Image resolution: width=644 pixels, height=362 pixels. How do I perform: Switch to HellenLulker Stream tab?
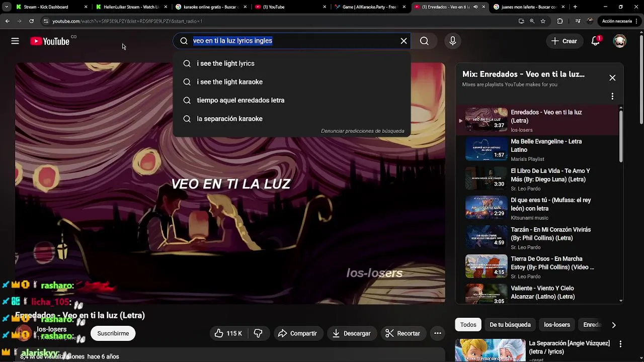[x=130, y=7]
